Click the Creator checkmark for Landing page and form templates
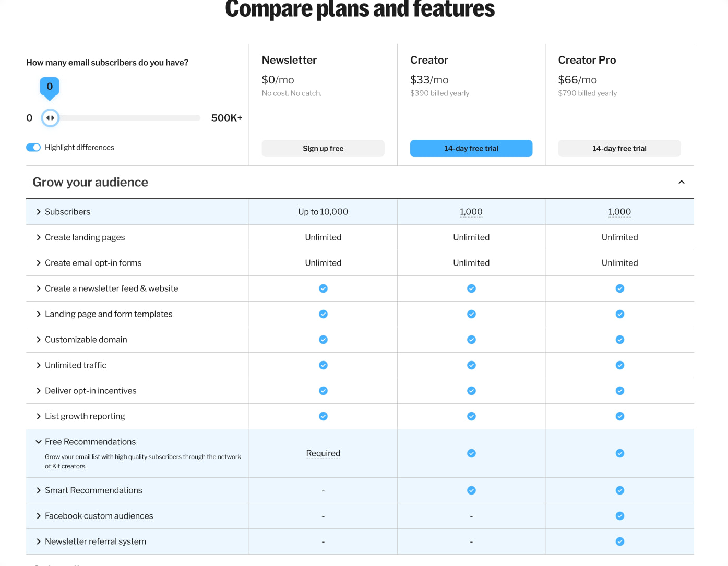The width and height of the screenshot is (728, 566). point(471,314)
